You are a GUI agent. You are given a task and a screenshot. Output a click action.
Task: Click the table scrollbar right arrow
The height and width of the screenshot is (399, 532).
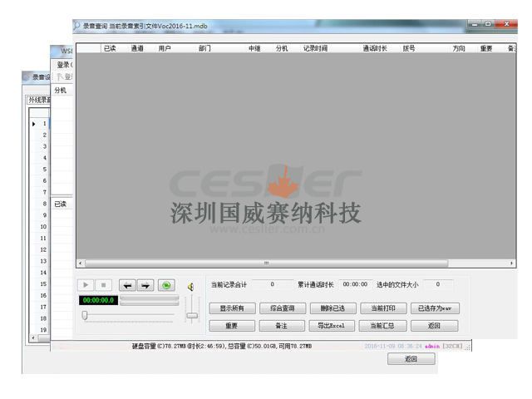coord(512,264)
